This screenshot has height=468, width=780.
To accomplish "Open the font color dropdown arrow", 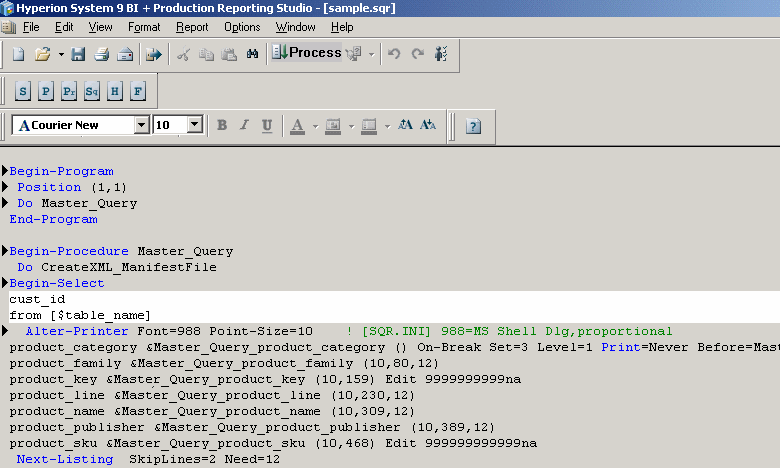I will pyautogui.click(x=315, y=126).
